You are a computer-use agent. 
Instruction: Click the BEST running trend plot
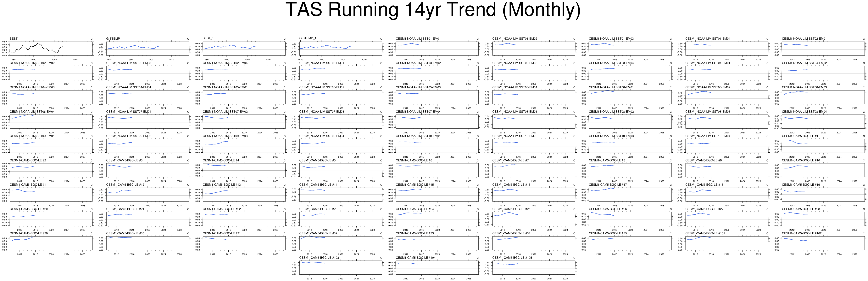(51, 49)
